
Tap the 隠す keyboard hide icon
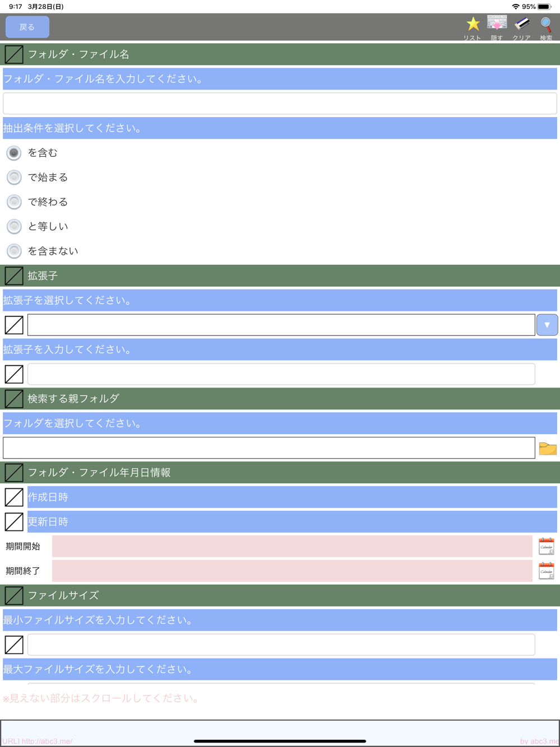click(x=497, y=25)
